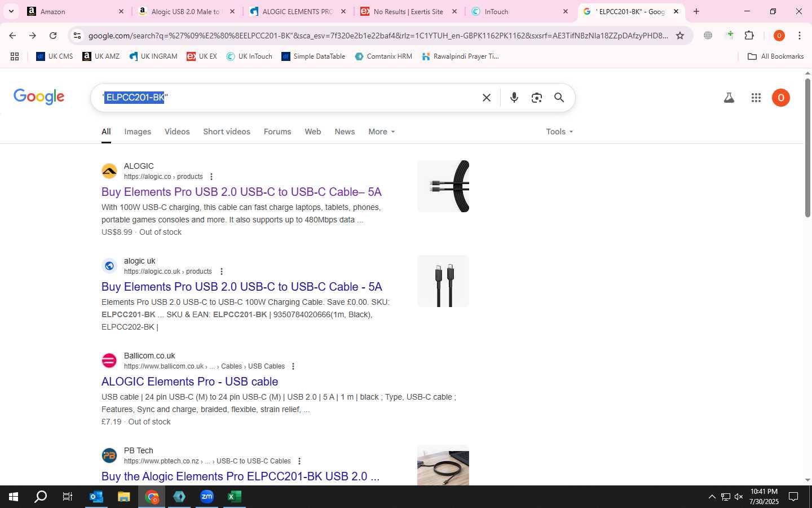This screenshot has width=812, height=508.
Task: Toggle the muted volume icon in tray
Action: [739, 497]
